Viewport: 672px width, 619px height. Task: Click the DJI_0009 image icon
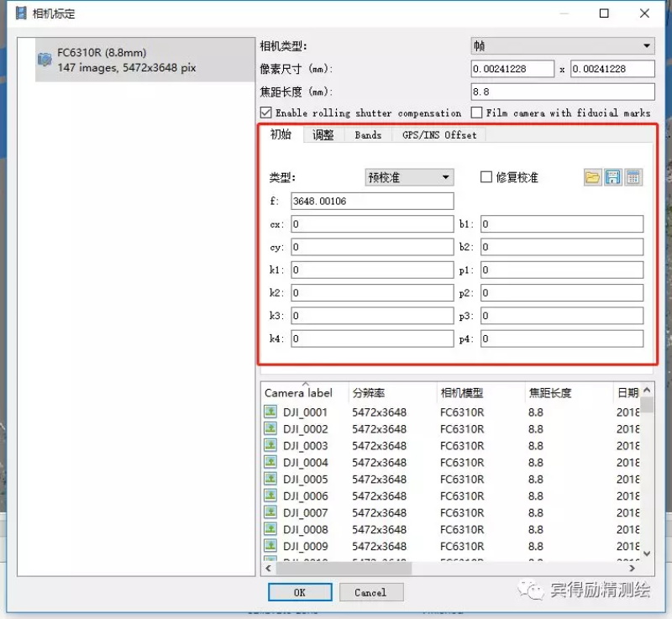(270, 547)
